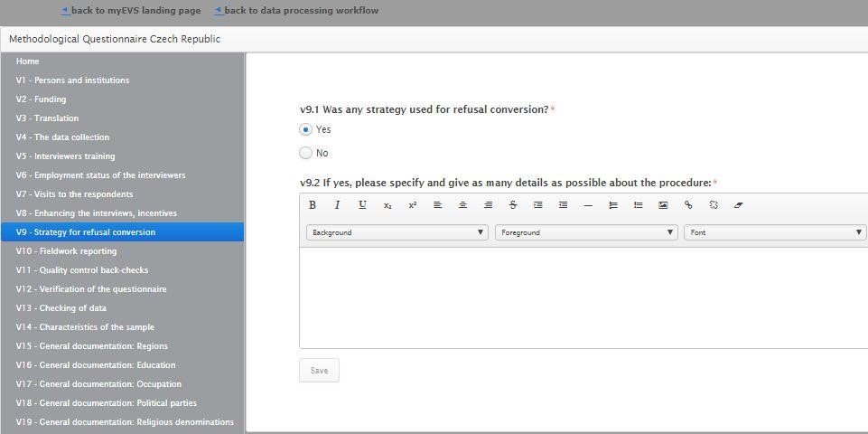Click the Methodological Questionnaire Czech Republic title
868x434 pixels.
[115, 40]
